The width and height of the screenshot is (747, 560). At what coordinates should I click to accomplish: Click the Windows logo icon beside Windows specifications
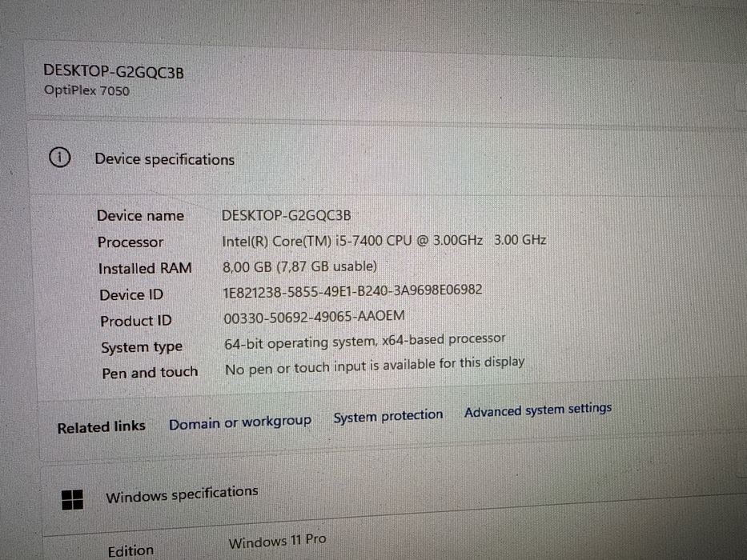72,500
